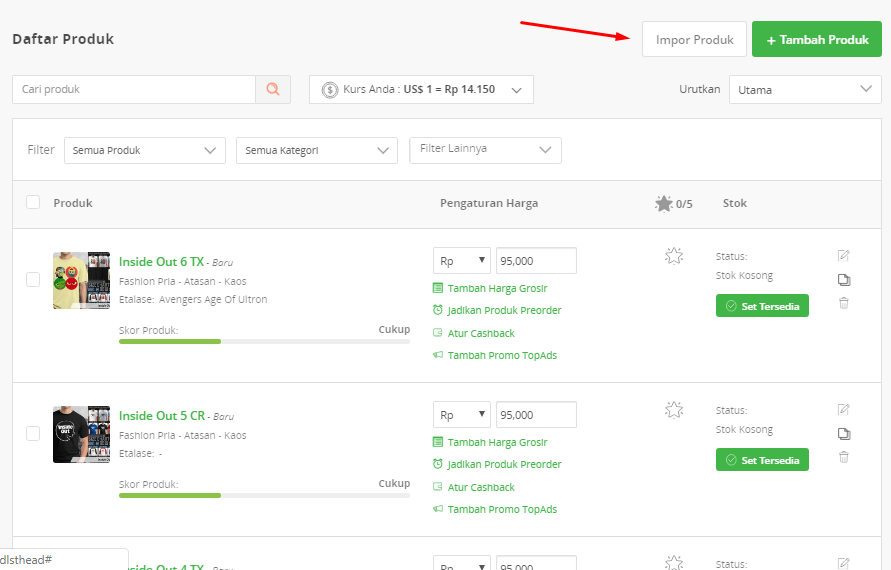
Task: Click edit pencil icon for Inside Out 6 TX
Action: click(x=843, y=256)
